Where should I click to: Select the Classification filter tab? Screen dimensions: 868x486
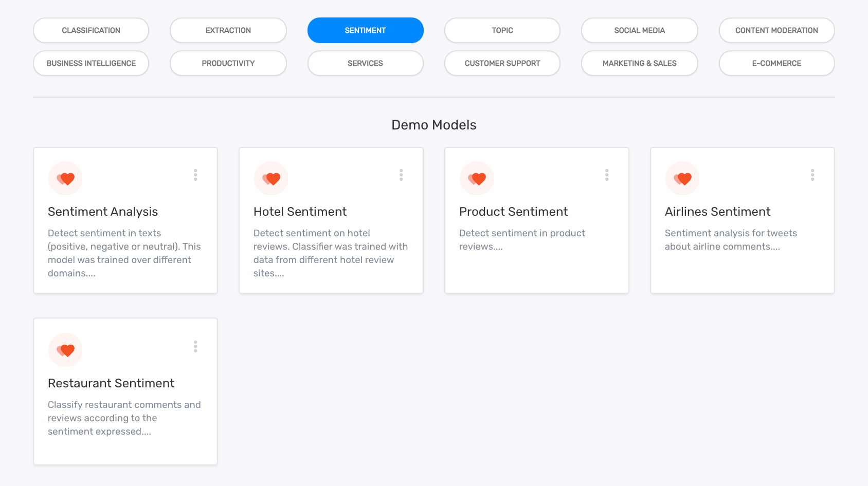click(x=91, y=30)
